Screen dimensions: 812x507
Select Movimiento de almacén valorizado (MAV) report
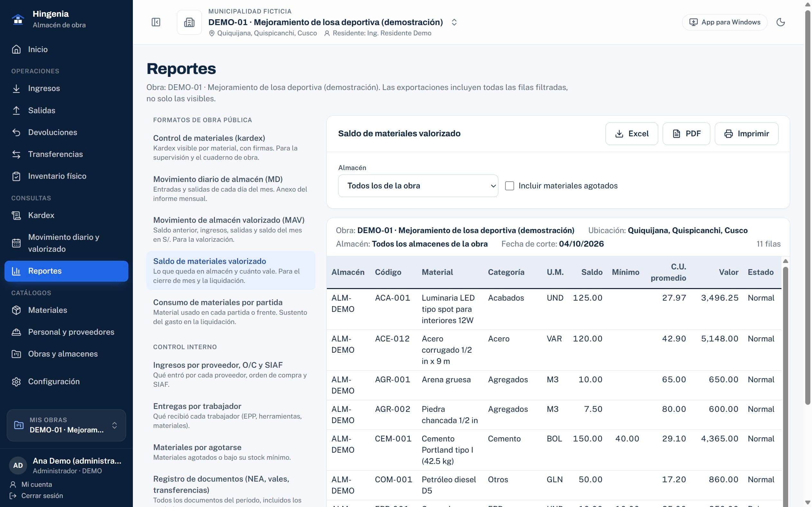231,229
